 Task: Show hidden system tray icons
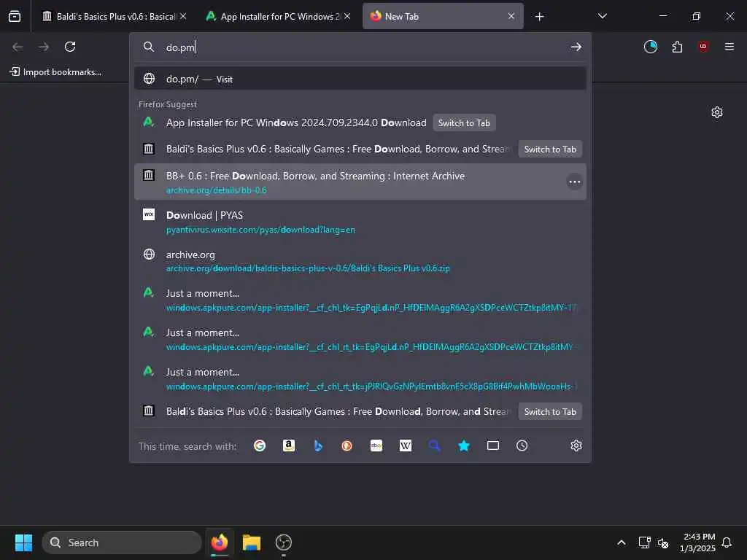(622, 542)
